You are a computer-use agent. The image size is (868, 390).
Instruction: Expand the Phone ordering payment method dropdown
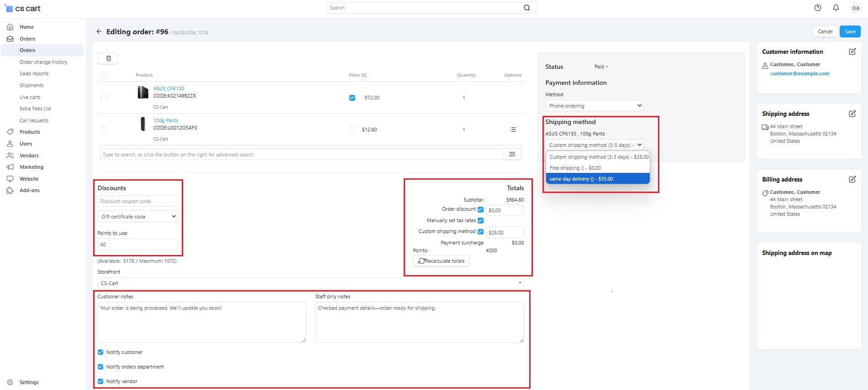[594, 106]
